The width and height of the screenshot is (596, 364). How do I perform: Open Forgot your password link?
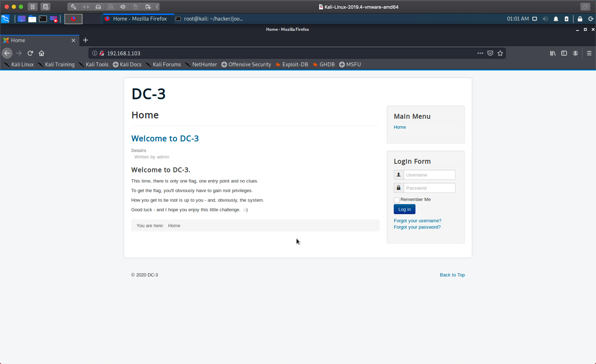pos(417,227)
